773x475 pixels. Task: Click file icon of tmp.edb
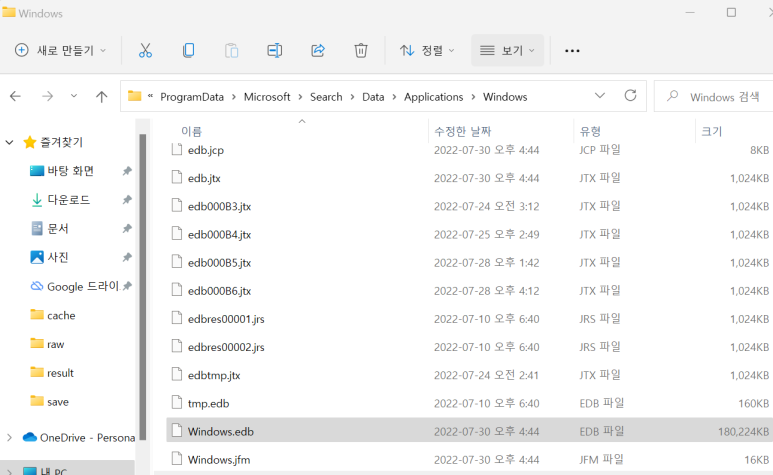[x=176, y=403]
